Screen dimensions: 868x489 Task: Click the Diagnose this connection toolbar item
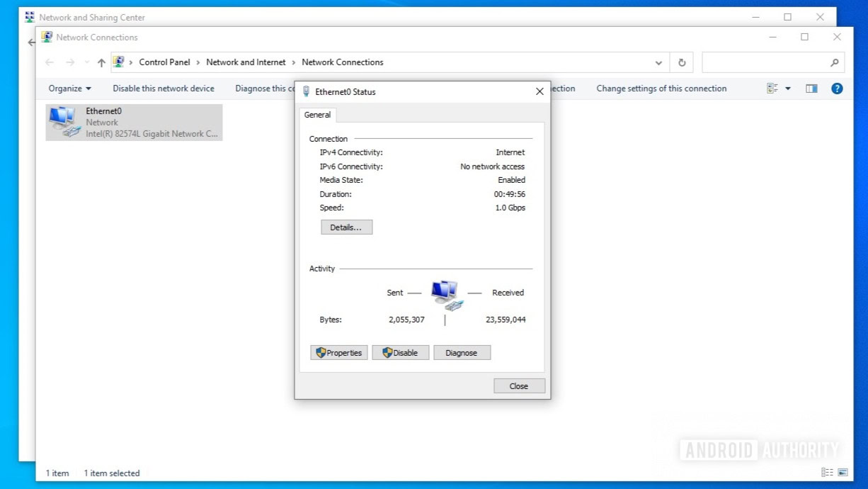point(265,89)
